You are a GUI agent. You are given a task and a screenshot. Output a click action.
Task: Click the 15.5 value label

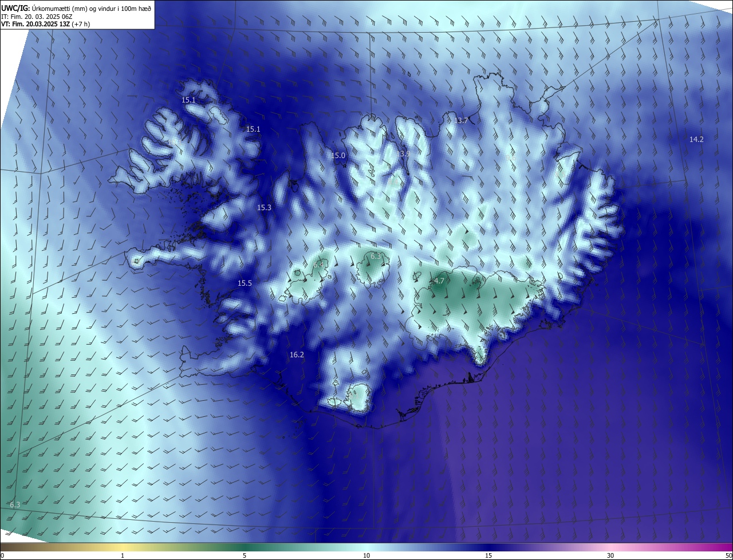coord(245,283)
